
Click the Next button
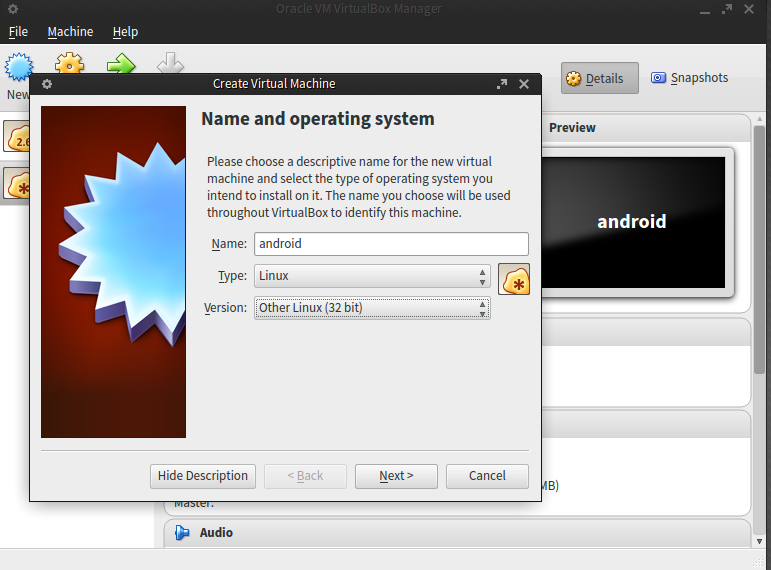point(396,476)
